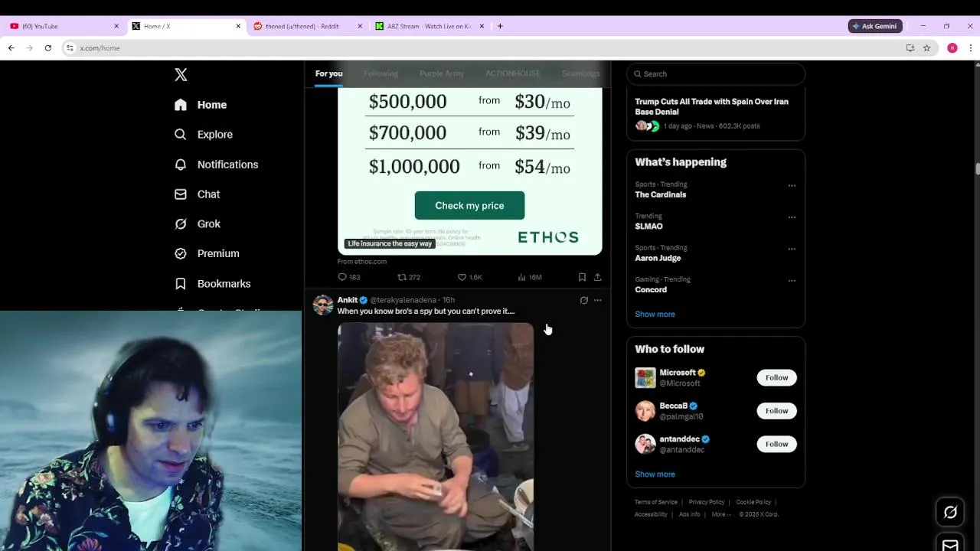The height and width of the screenshot is (551, 980).
Task: Show more in Who to follow
Action: (655, 474)
